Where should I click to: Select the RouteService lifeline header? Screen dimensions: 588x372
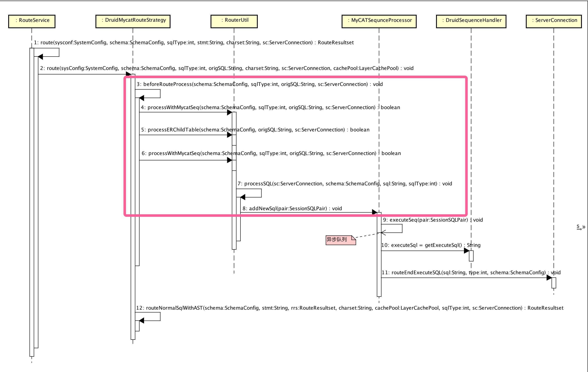pos(32,21)
